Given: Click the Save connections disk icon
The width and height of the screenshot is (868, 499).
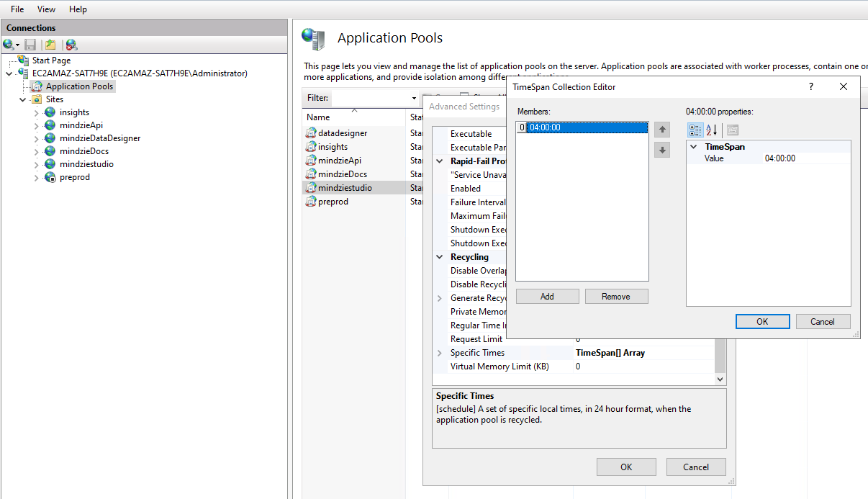Looking at the screenshot, I should (x=30, y=45).
